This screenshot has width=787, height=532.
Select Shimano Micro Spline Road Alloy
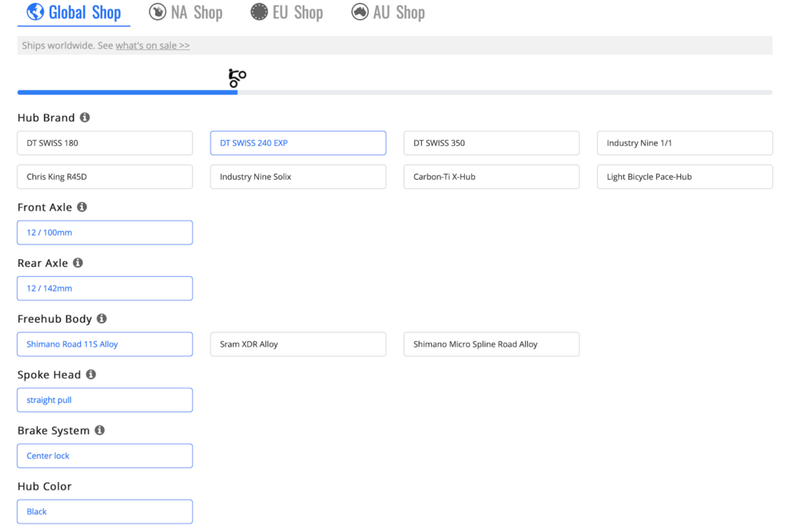point(491,344)
